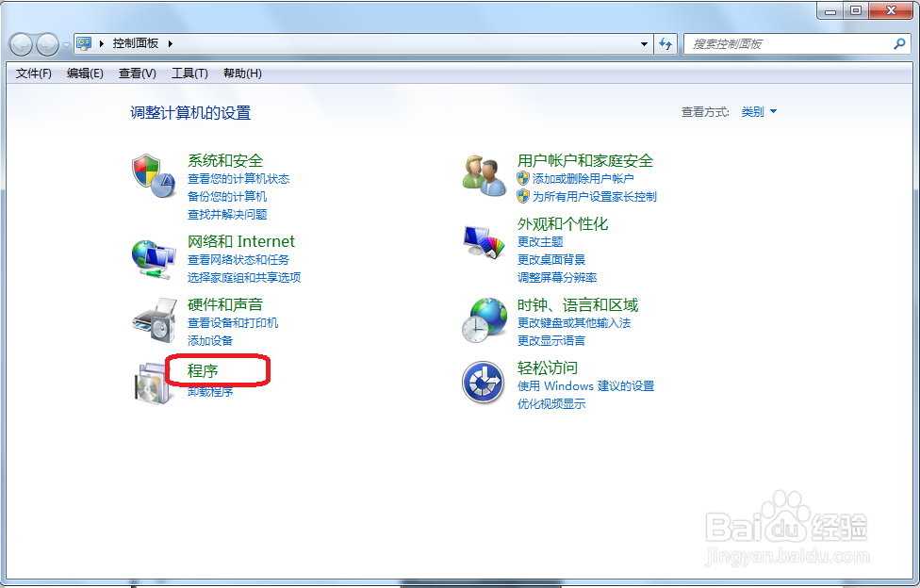Click shield icon beside 为所有用户设置家长控制
920x588 pixels.
point(523,197)
